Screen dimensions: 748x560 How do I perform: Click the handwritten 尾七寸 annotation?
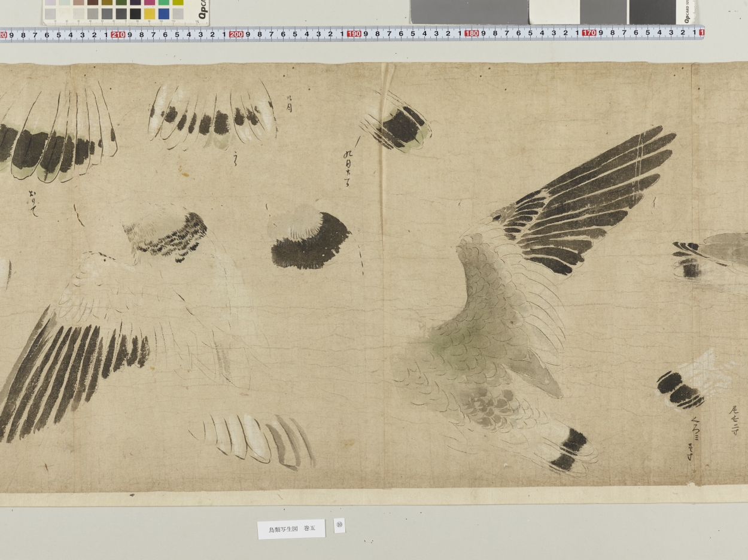[734, 419]
